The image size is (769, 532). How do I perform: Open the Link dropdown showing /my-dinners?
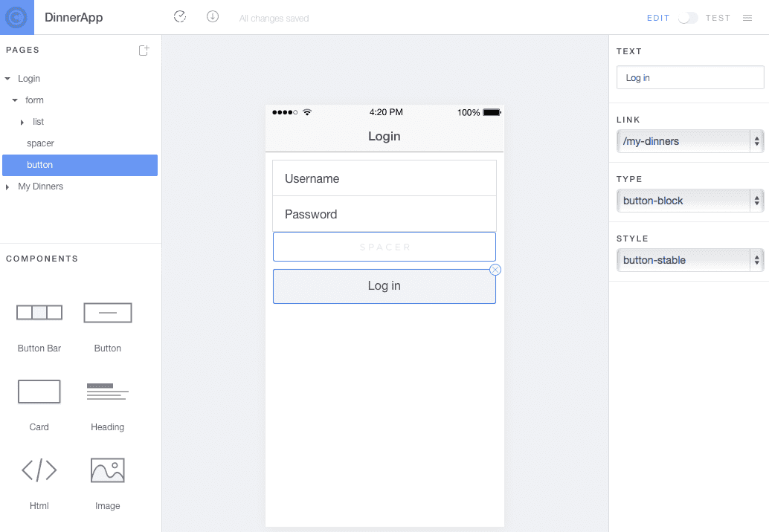(x=690, y=141)
